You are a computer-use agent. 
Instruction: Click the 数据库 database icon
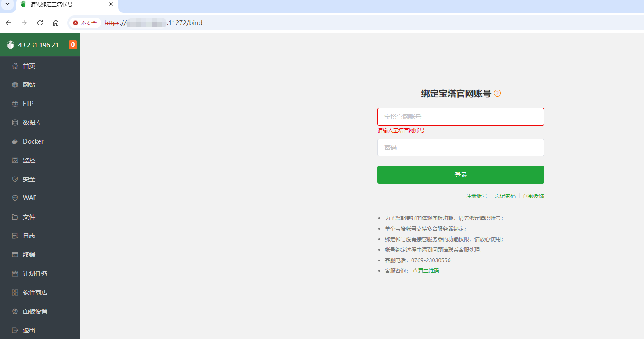[x=15, y=123]
